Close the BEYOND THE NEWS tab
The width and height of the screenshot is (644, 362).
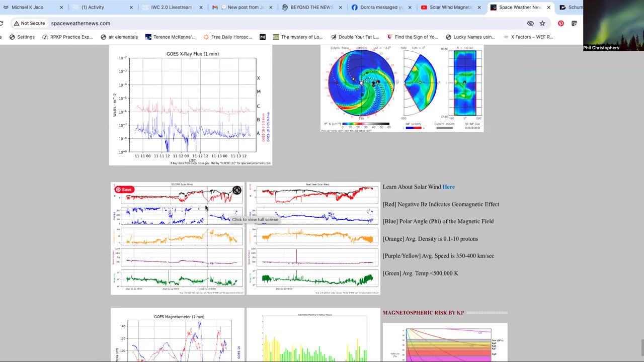[x=340, y=8]
